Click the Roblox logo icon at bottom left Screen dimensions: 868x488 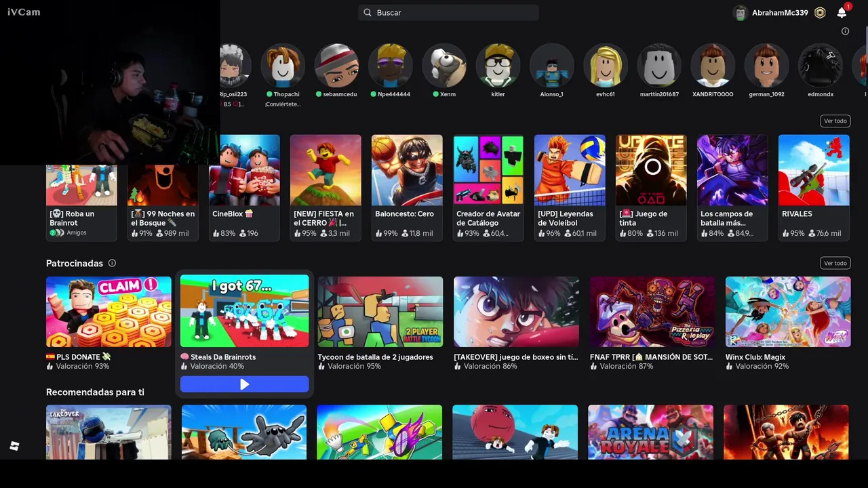click(14, 445)
